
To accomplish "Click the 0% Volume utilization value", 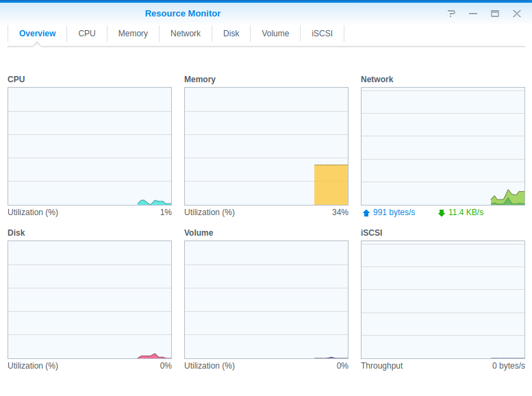I will pyautogui.click(x=342, y=366).
